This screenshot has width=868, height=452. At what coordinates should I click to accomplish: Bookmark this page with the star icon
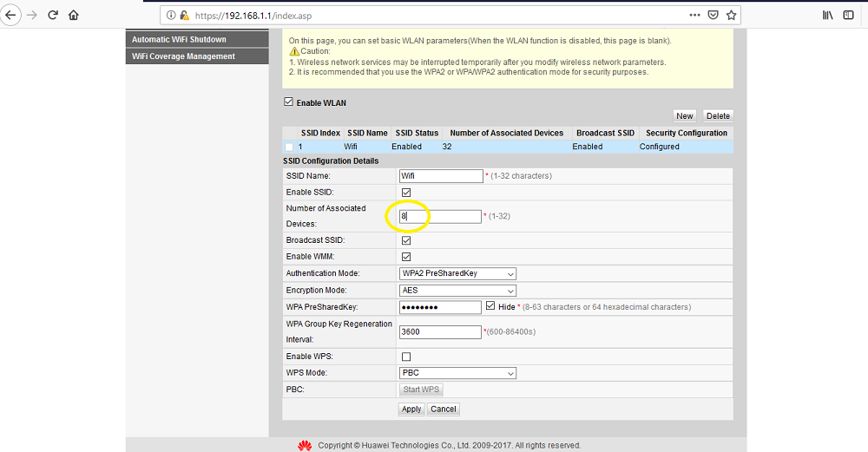[x=732, y=15]
